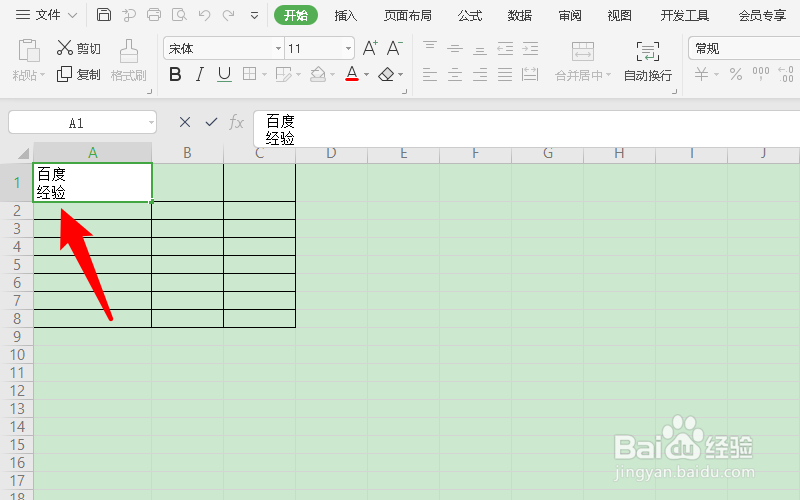Click the 粘贴 paste icon

point(29,51)
